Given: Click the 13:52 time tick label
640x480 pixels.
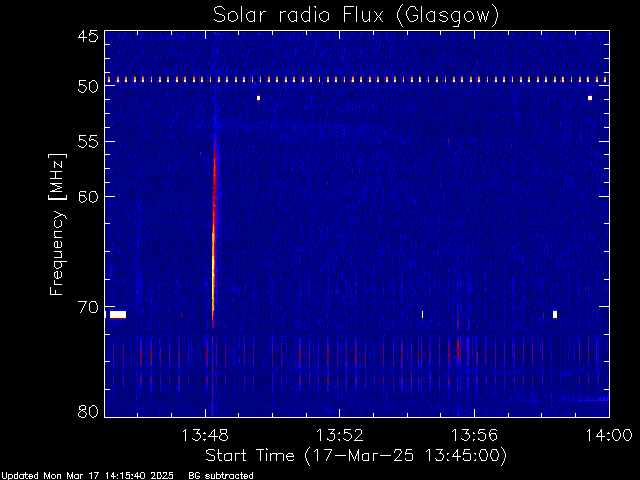Looking at the screenshot, I should [340, 435].
